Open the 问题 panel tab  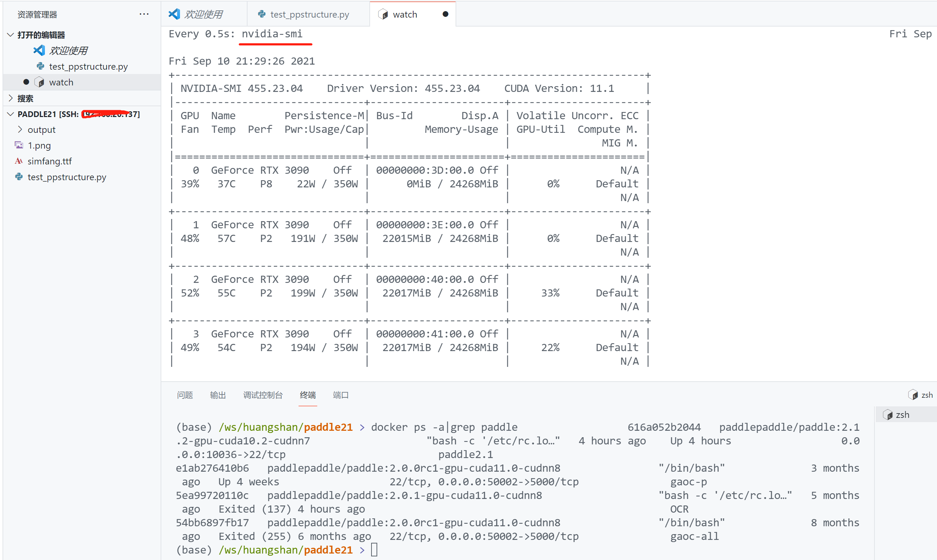[185, 395]
